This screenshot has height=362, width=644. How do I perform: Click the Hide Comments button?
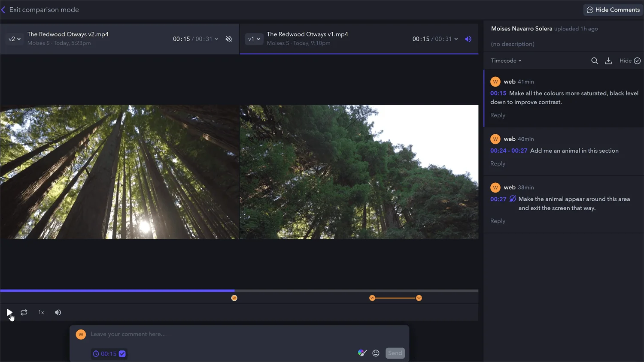613,10
